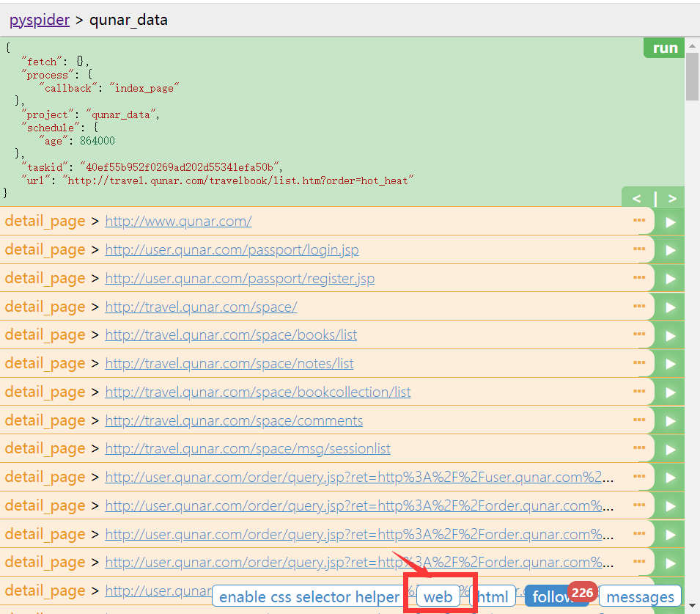Click the scrollbar up arrow
The height and width of the screenshot is (614, 700).
tap(693, 45)
